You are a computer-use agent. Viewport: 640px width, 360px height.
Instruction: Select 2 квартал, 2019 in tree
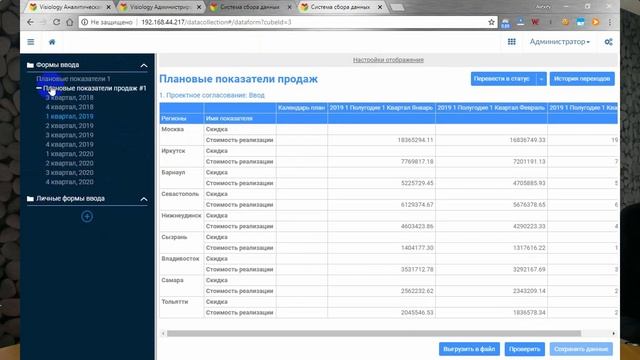[69, 126]
